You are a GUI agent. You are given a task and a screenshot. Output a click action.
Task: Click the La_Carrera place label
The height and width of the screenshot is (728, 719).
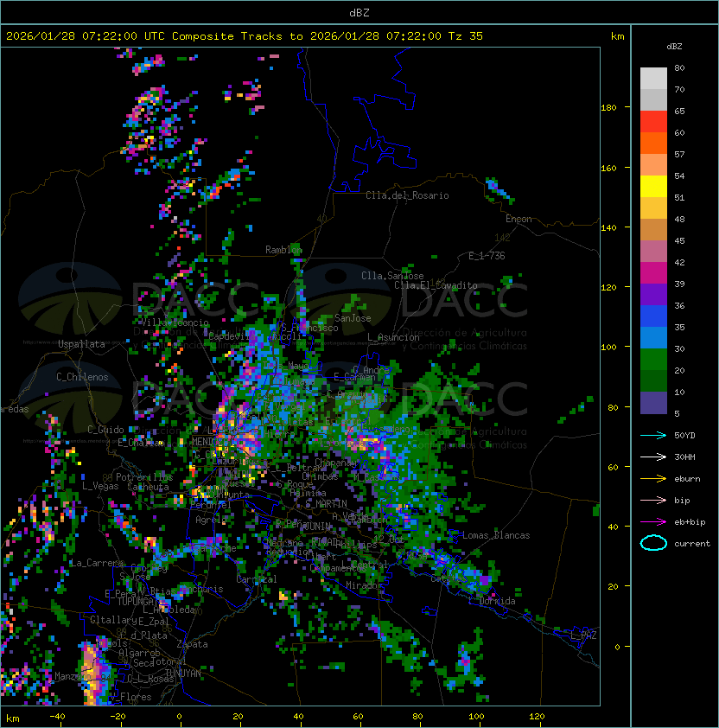tap(97, 563)
